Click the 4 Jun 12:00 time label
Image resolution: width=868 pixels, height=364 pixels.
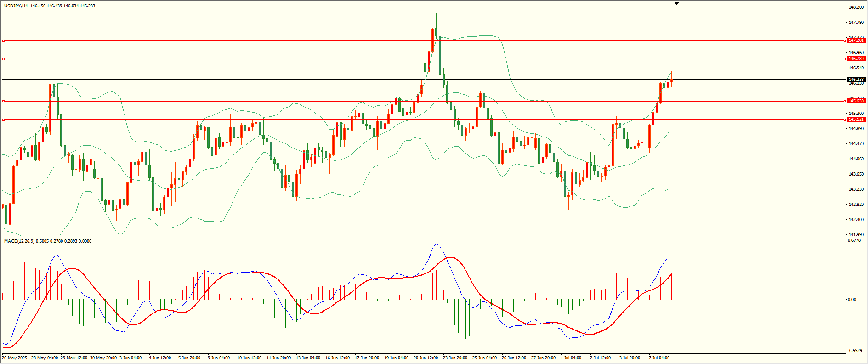click(x=160, y=358)
